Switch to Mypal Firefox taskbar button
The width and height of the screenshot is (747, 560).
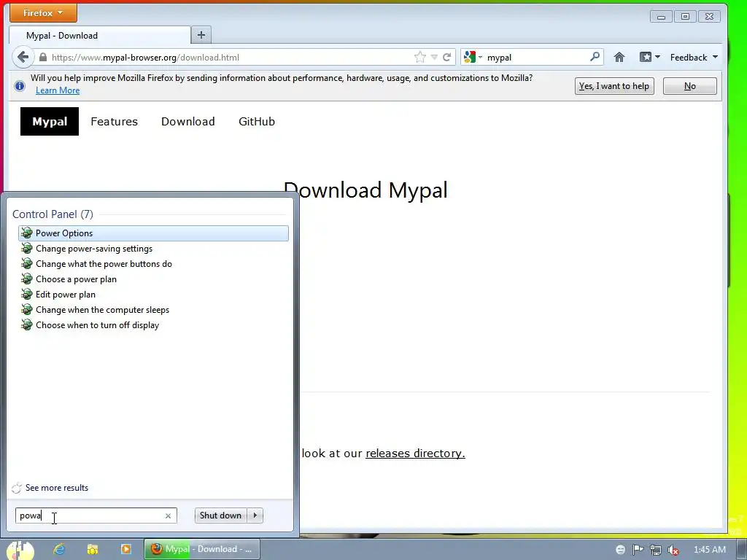click(202, 549)
